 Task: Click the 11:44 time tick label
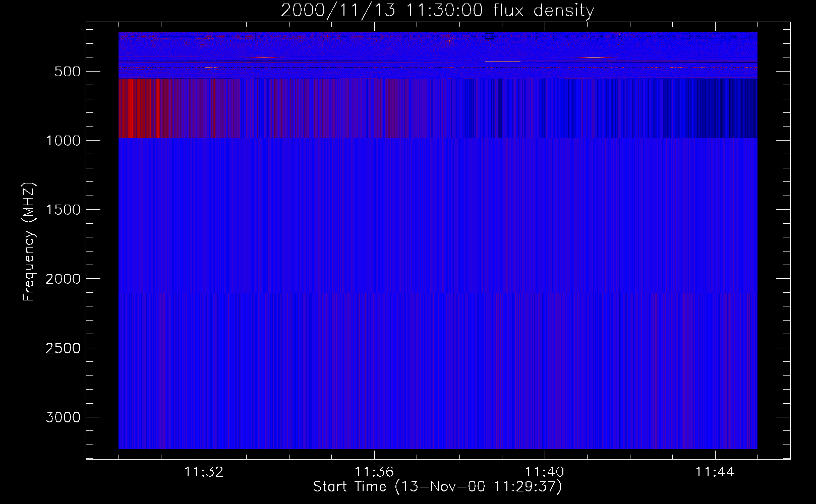(x=715, y=472)
